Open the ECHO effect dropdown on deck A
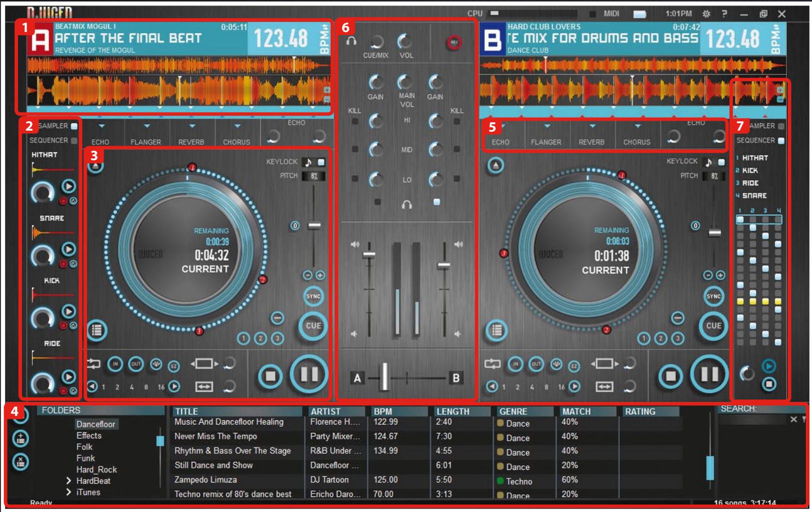The height and width of the screenshot is (512, 812). point(102,126)
